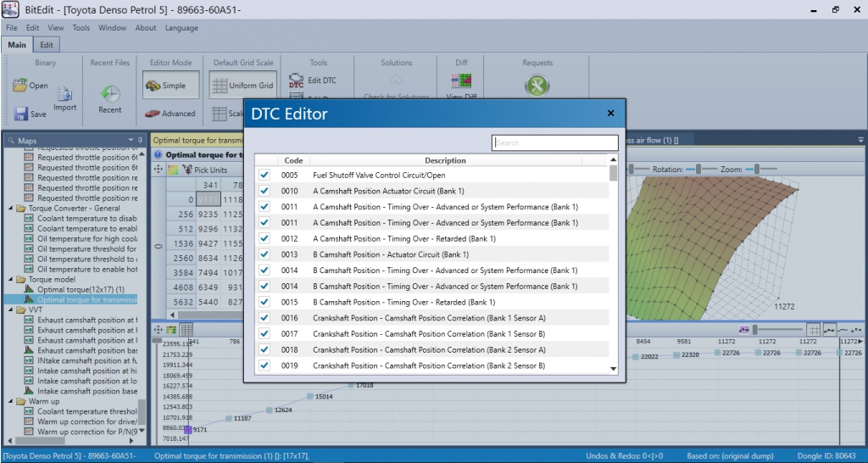Screen dimensions: 868x463
Task: Click the color grid icon beside Pick Units
Action: click(173, 170)
